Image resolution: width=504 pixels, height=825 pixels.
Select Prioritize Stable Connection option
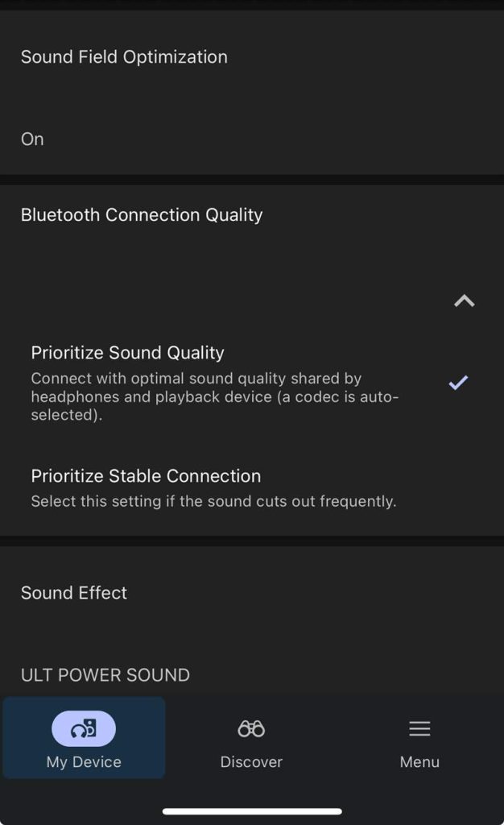[146, 476]
